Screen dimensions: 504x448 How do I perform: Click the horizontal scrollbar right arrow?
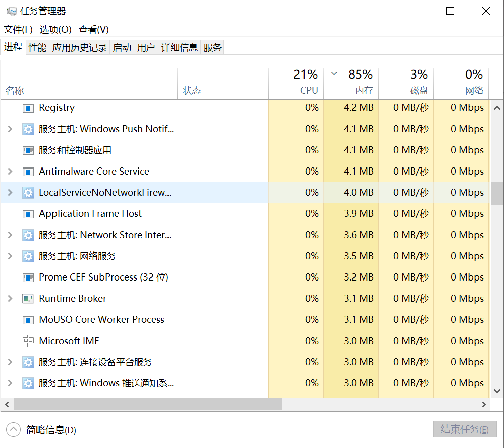click(x=483, y=404)
